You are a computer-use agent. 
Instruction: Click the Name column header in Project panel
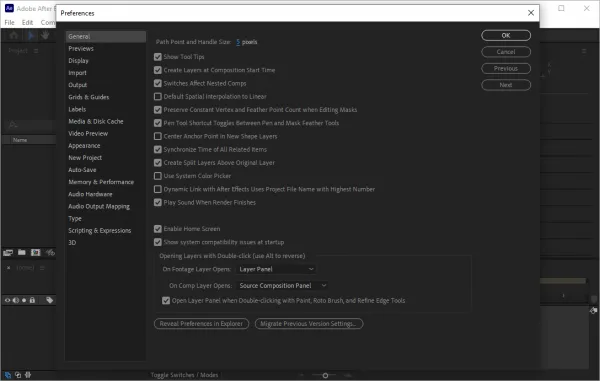coord(20,140)
